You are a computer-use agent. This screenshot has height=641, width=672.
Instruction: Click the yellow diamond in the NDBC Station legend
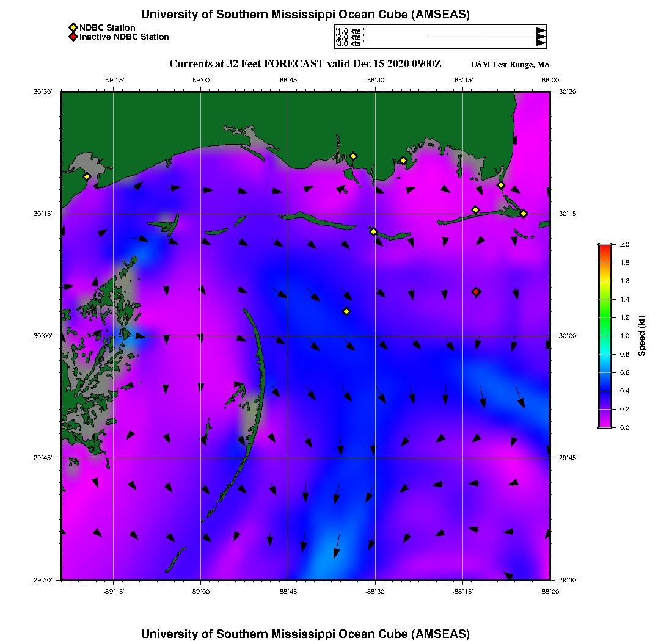[x=73, y=28]
